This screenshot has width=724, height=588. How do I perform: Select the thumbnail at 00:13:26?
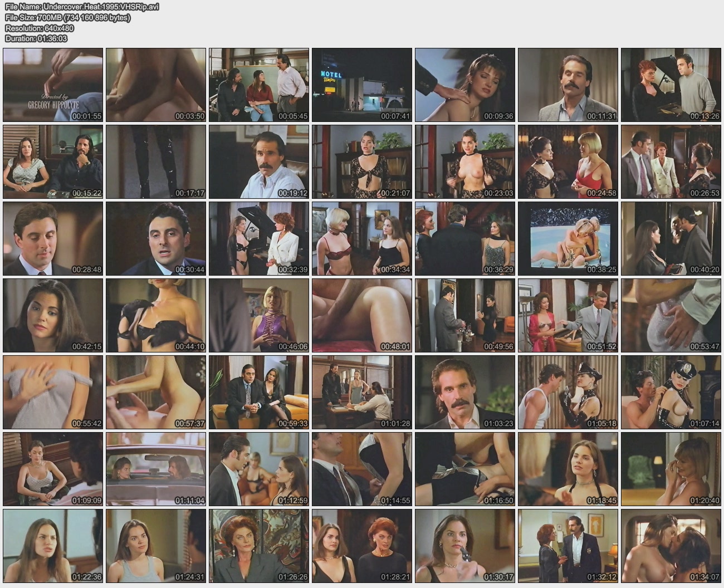pos(671,85)
